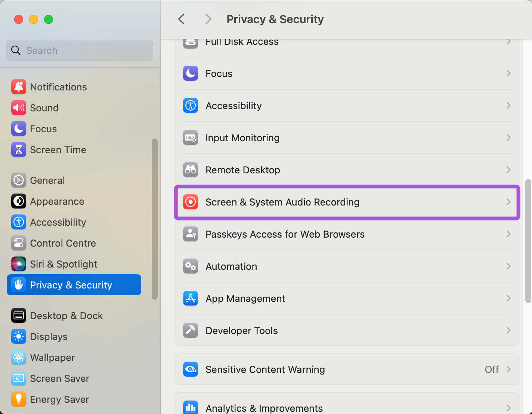The height and width of the screenshot is (414, 532).
Task: Click the Accessibility icon in privacy list
Action: coord(191,105)
